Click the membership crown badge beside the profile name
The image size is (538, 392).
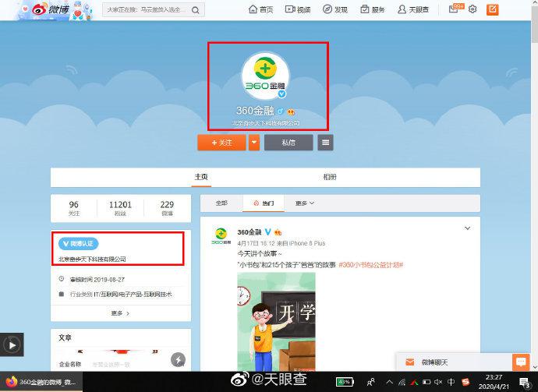point(292,111)
